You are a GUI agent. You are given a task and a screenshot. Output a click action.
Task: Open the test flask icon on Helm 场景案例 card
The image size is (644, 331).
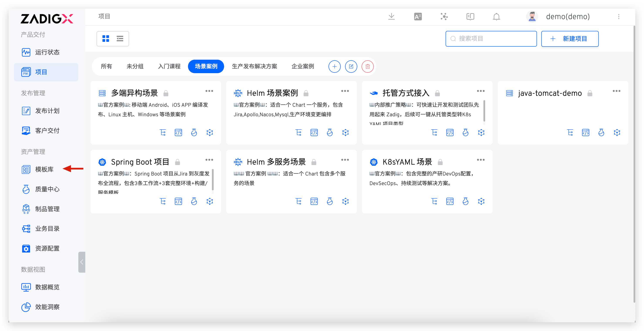(329, 132)
